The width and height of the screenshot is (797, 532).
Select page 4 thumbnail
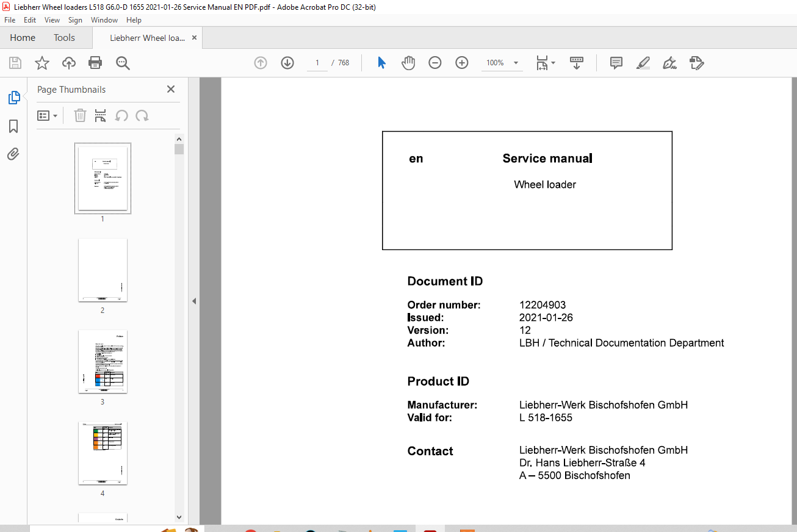click(x=103, y=453)
